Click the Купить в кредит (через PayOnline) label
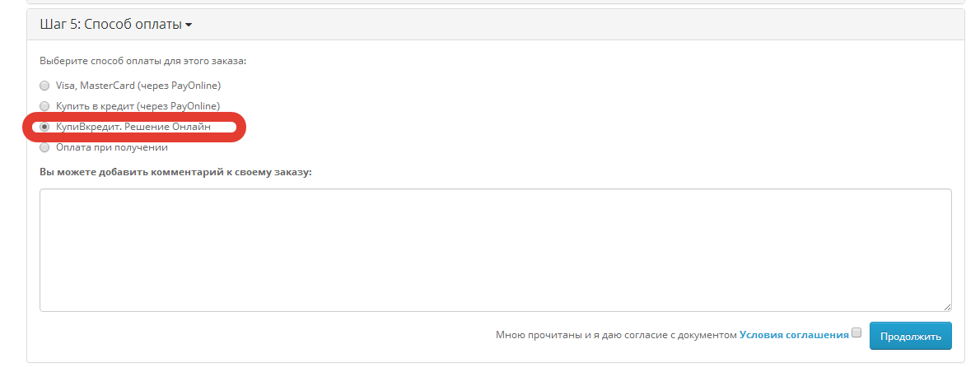Viewport: 980px width, 367px height. (x=138, y=106)
